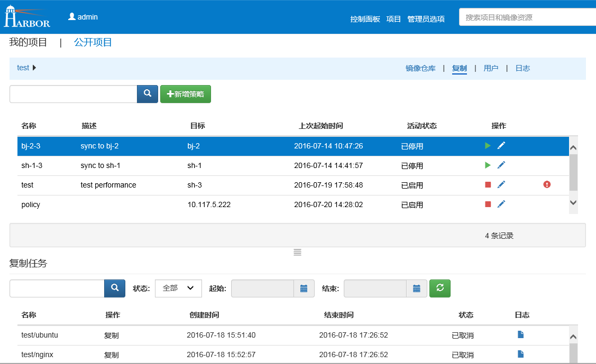Open start date calendar picker
The width and height of the screenshot is (596, 364).
tap(304, 288)
